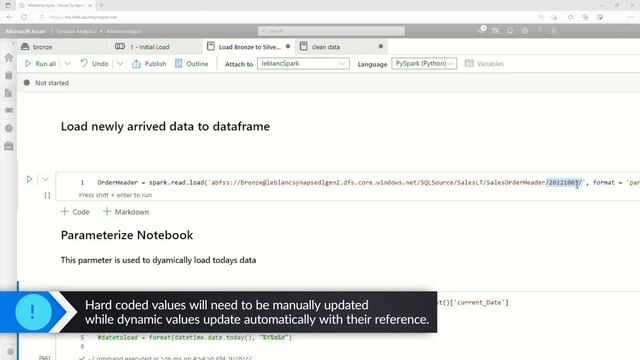640x360 pixels.
Task: Click the Run all play icon
Action: (28, 64)
